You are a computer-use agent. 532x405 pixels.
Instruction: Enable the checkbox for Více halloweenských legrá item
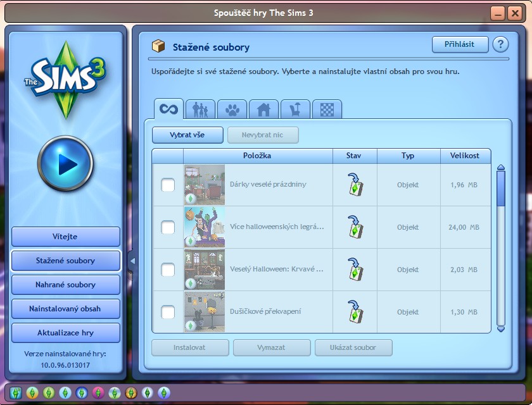(168, 228)
